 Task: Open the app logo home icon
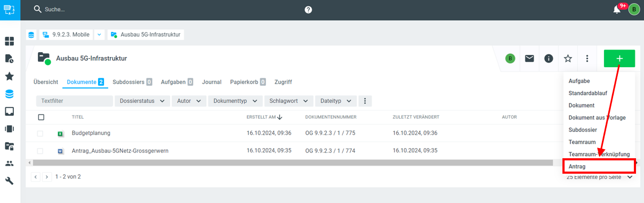(x=10, y=10)
